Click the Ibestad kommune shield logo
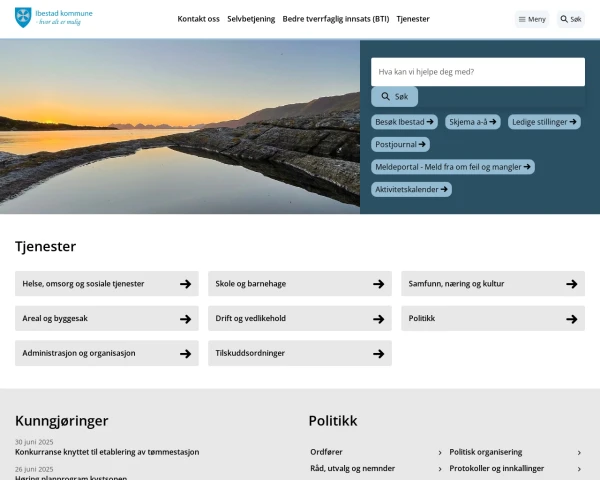The image size is (600, 480). tap(23, 18)
